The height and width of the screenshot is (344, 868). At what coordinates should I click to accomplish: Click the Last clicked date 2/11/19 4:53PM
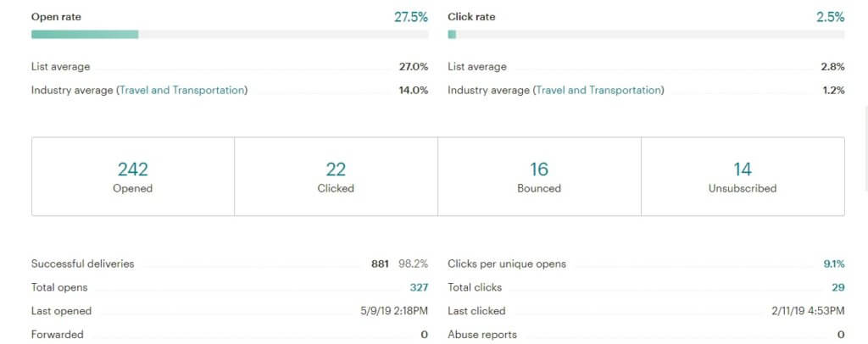805,311
